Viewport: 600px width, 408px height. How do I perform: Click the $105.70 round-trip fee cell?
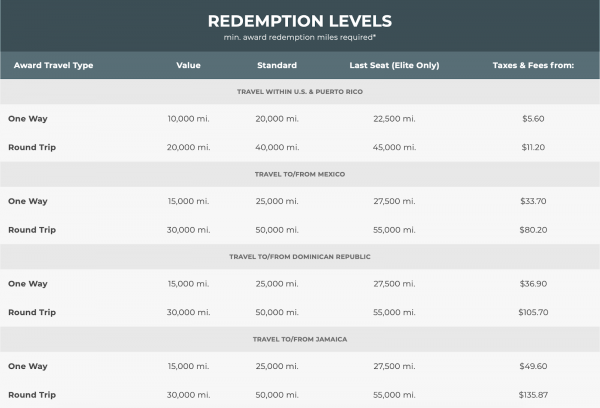(531, 312)
